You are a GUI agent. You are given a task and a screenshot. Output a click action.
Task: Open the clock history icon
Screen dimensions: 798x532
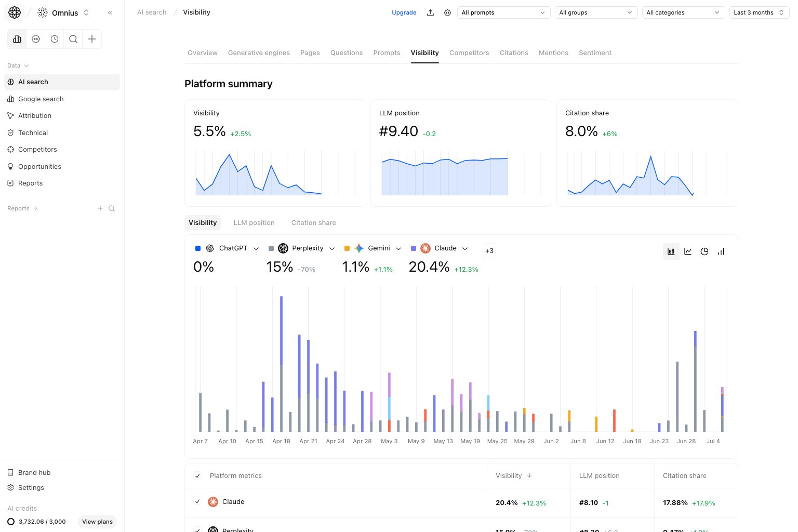[x=55, y=39]
